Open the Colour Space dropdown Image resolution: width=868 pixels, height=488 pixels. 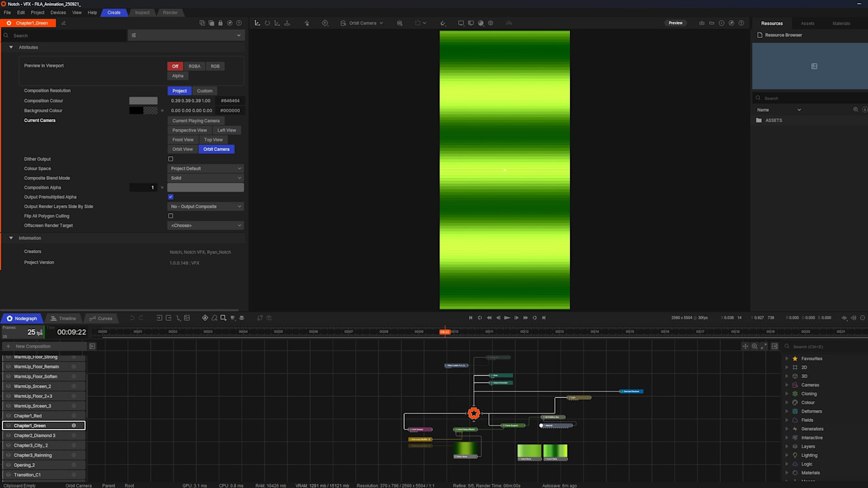pyautogui.click(x=205, y=168)
